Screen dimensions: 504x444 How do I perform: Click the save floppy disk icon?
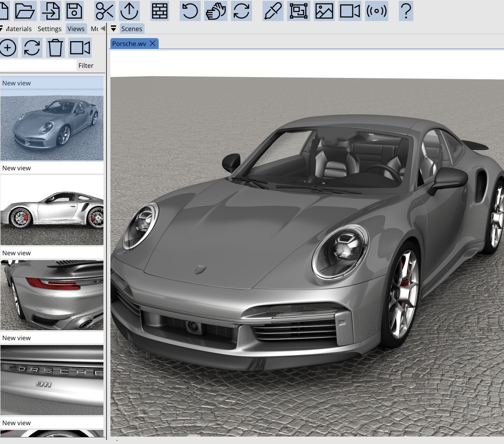(x=75, y=11)
